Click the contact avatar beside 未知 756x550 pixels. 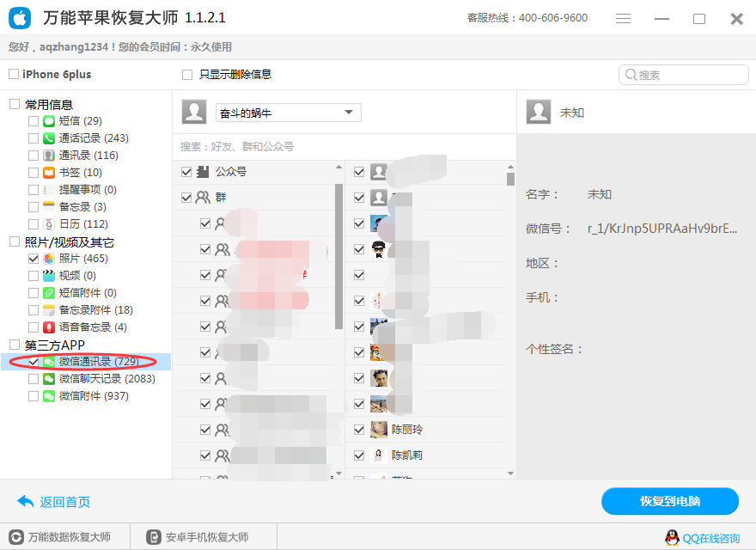point(539,112)
